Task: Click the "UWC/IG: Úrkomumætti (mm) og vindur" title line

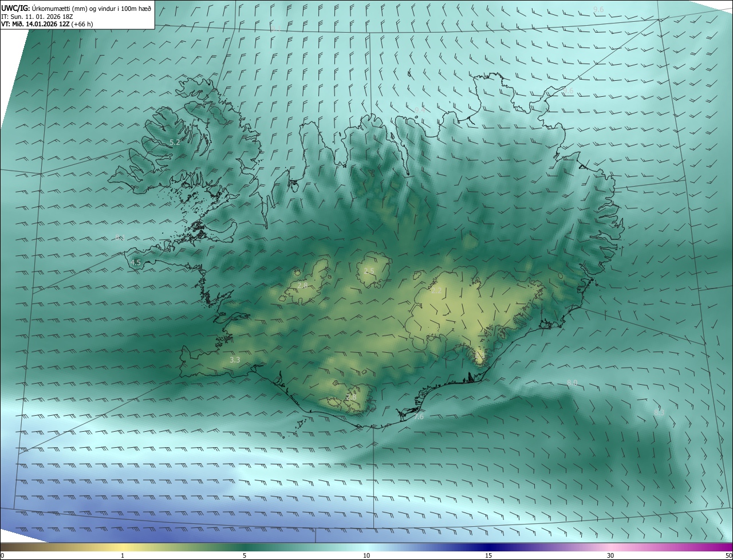Action: (76, 7)
